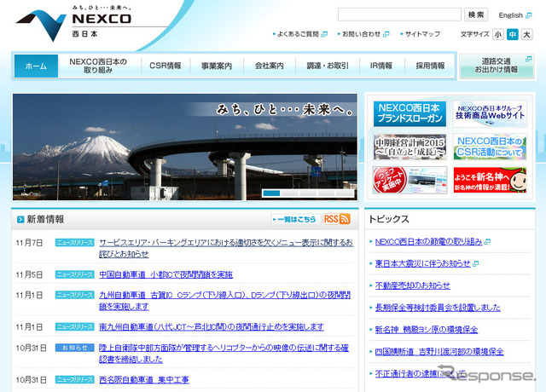Open 不動産売却のお知らせ topic
This screenshot has height=392, width=546.
tap(413, 285)
